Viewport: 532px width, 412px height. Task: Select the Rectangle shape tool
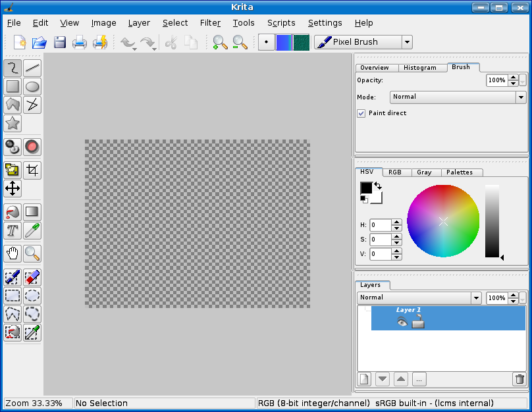[13, 86]
